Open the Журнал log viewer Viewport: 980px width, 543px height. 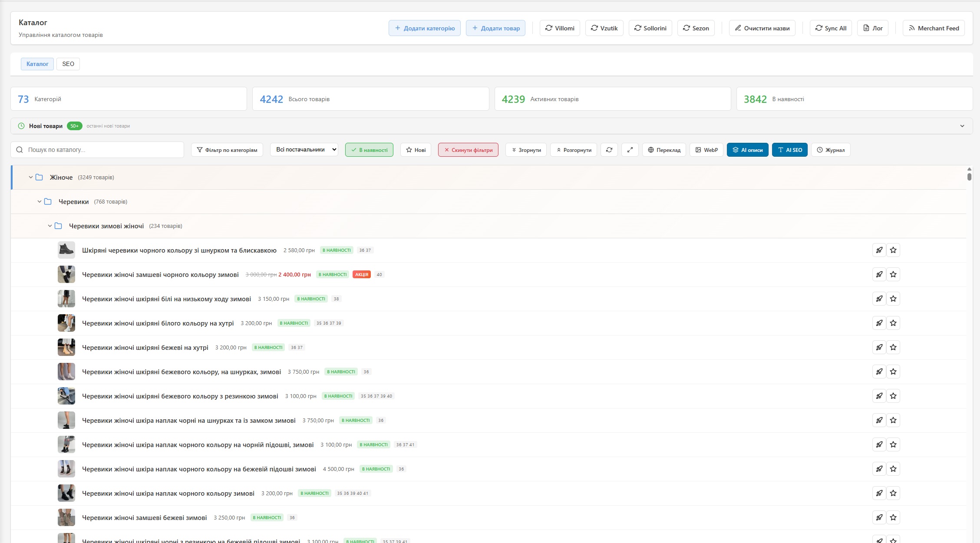click(x=831, y=150)
